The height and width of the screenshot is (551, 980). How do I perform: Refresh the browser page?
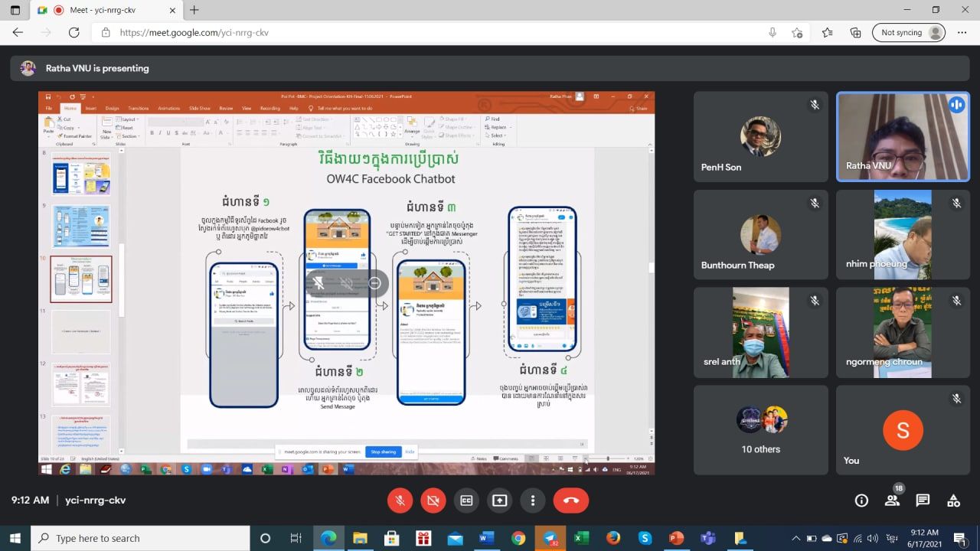(74, 33)
